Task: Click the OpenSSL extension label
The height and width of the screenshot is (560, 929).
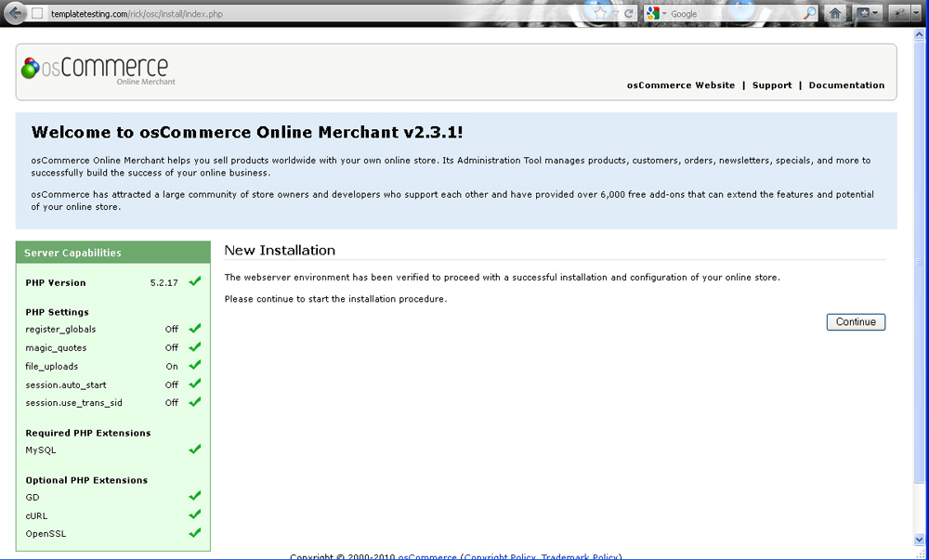Action: (46, 534)
